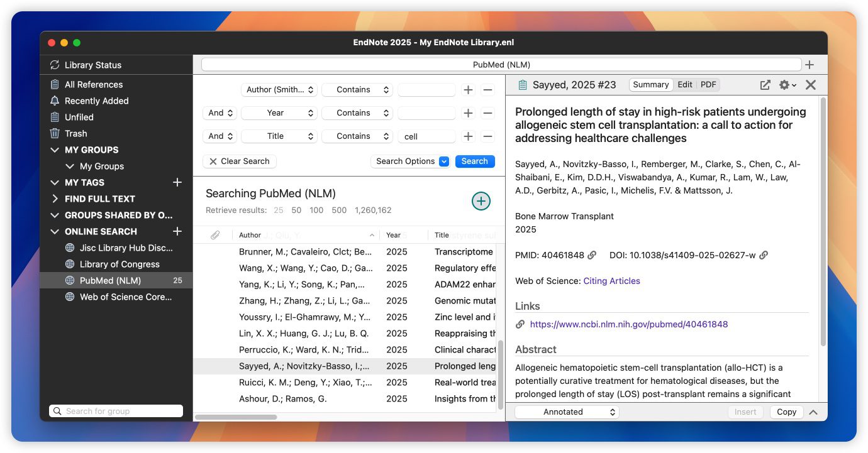Click the plus icon next to My Tags
Viewport: 868px width, 453px height.
click(x=177, y=182)
